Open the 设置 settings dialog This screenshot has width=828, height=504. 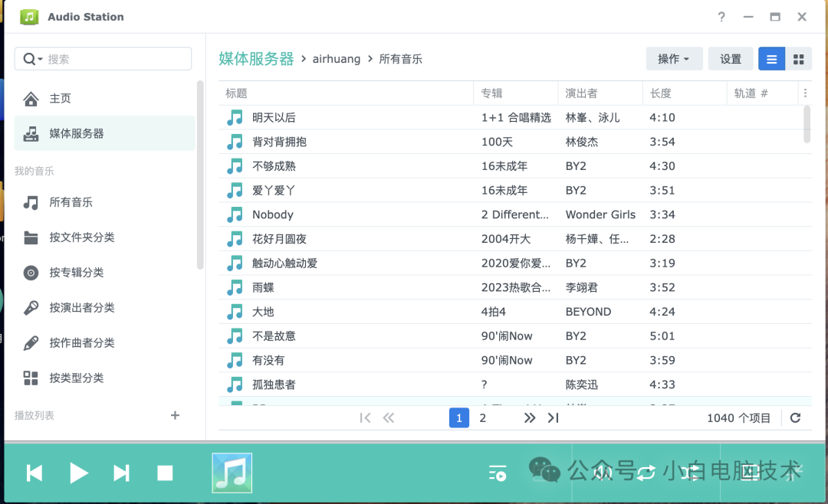coord(730,58)
